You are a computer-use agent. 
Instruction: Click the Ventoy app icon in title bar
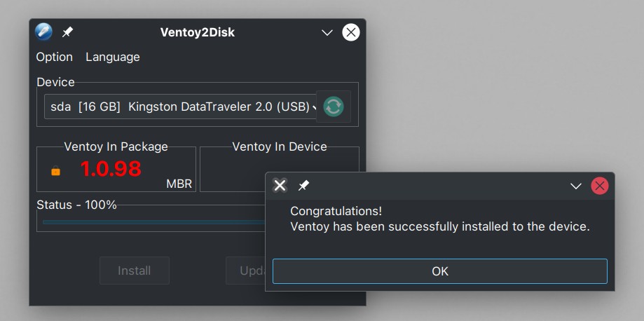[x=43, y=32]
